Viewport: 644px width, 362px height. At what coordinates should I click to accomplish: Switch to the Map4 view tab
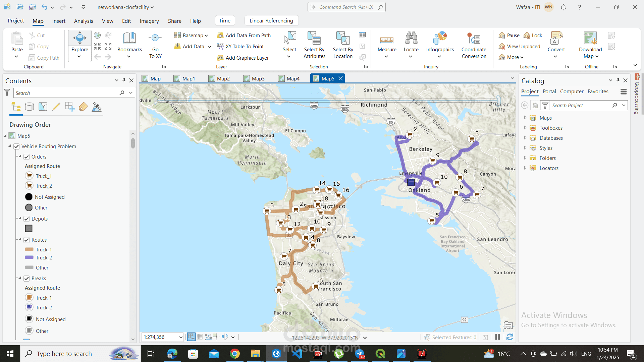tap(289, 78)
